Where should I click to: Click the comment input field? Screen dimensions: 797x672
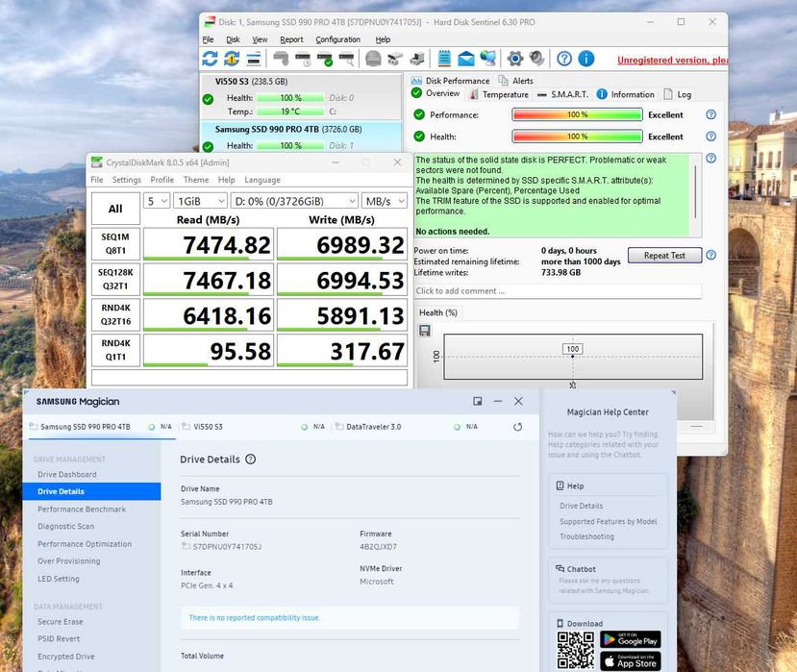point(558,291)
